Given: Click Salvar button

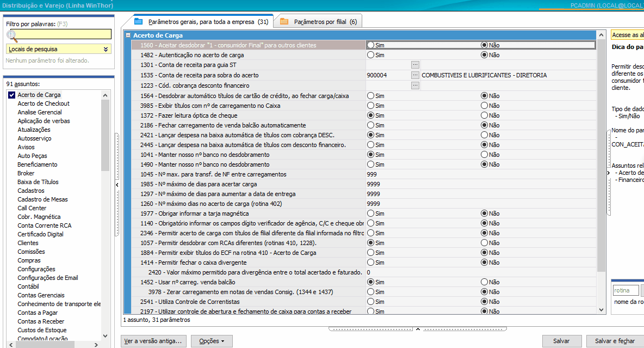Looking at the screenshot, I should 561,341.
